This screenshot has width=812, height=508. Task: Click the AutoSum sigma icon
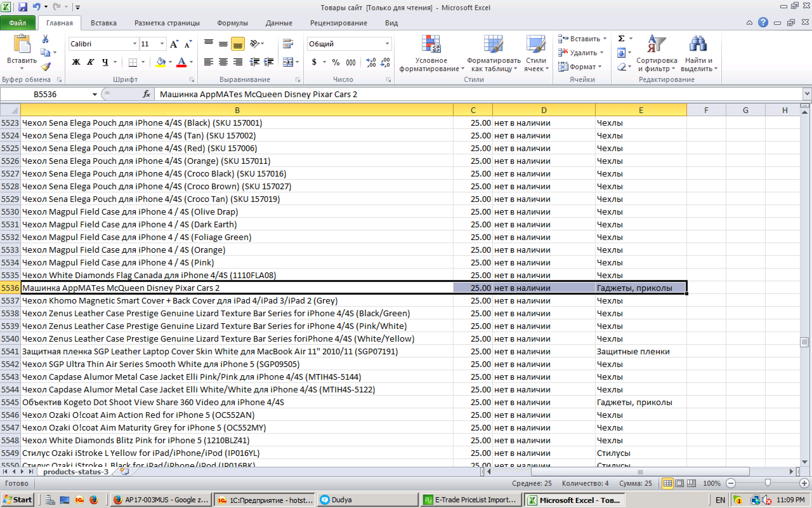pos(621,39)
